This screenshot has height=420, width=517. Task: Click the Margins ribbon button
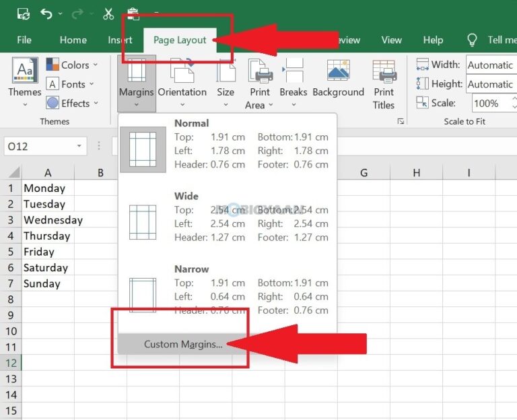[x=137, y=83]
